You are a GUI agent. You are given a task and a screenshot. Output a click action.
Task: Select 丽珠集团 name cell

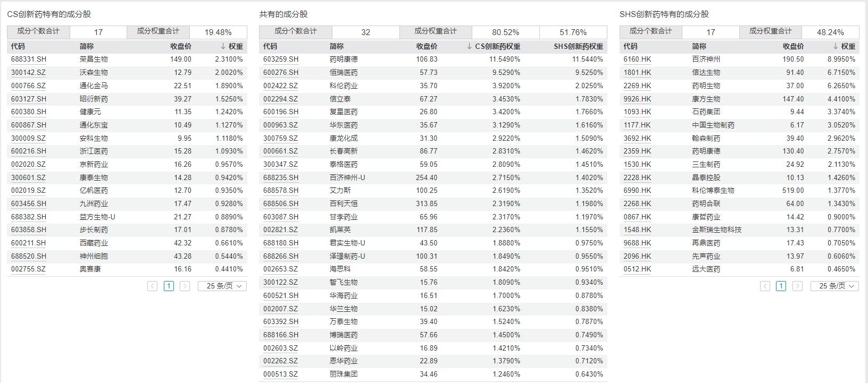pyautogui.click(x=344, y=374)
